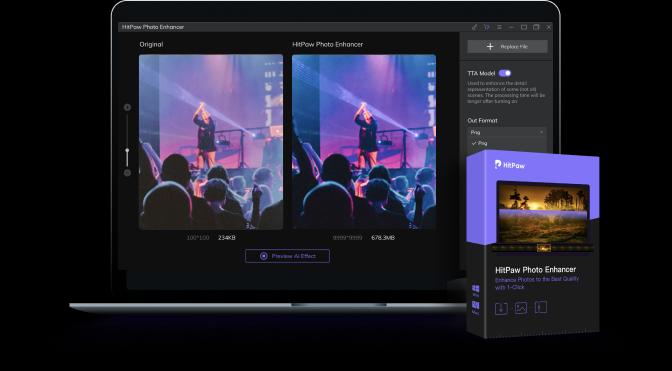
Task: Click the 678.3MB file size text
Action: [383, 238]
